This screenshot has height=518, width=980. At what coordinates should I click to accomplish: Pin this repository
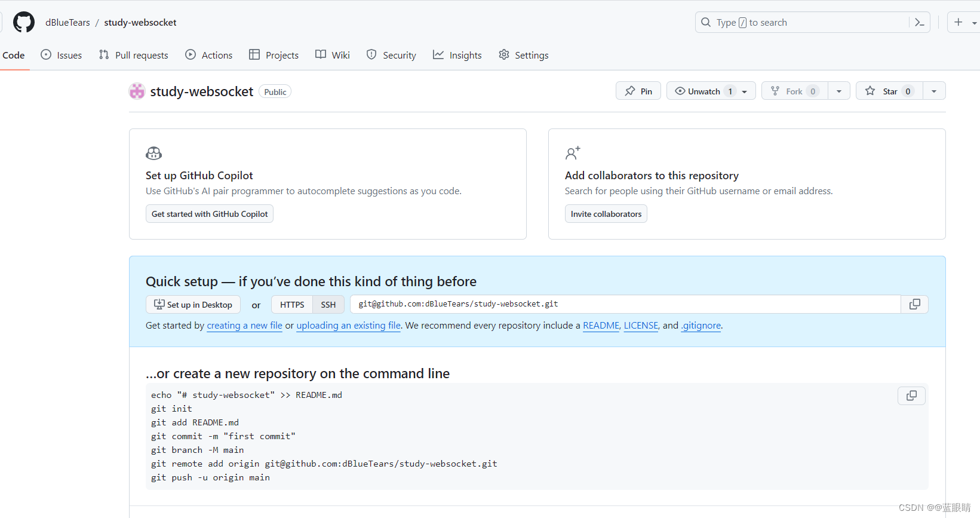pos(638,91)
